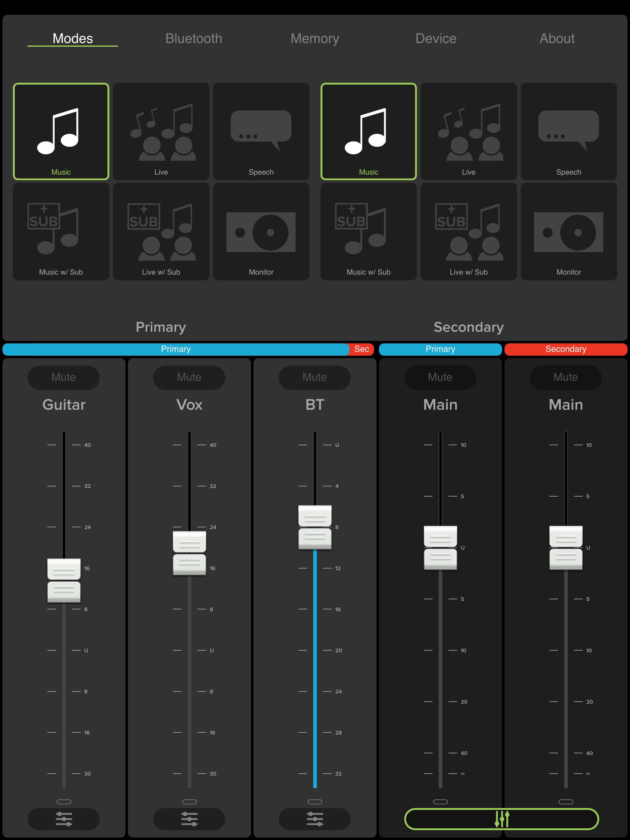Screen dimensions: 630x840
Task: Mute the Secondary Main output
Action: click(x=565, y=377)
